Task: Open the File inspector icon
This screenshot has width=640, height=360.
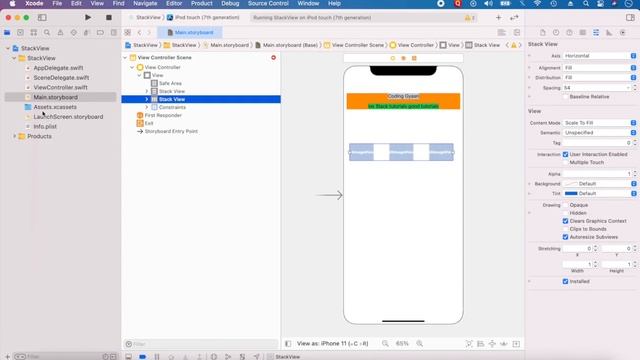Action: tap(542, 33)
